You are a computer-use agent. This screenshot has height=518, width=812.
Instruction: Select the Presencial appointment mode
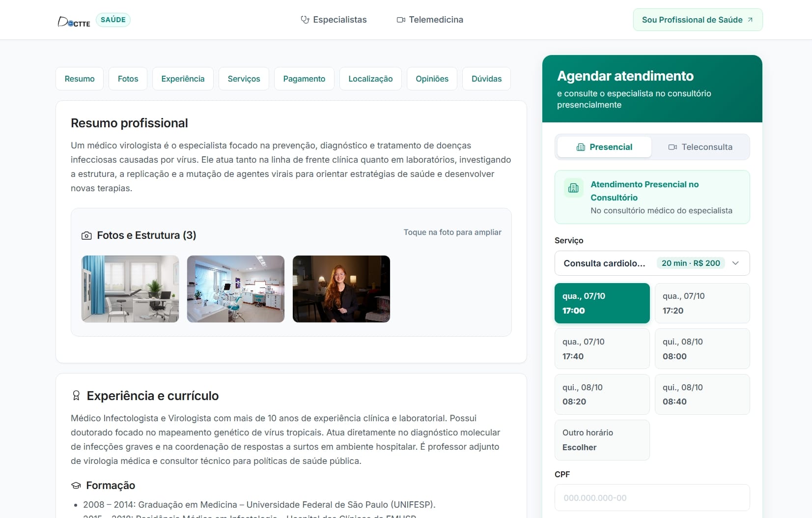coord(604,147)
